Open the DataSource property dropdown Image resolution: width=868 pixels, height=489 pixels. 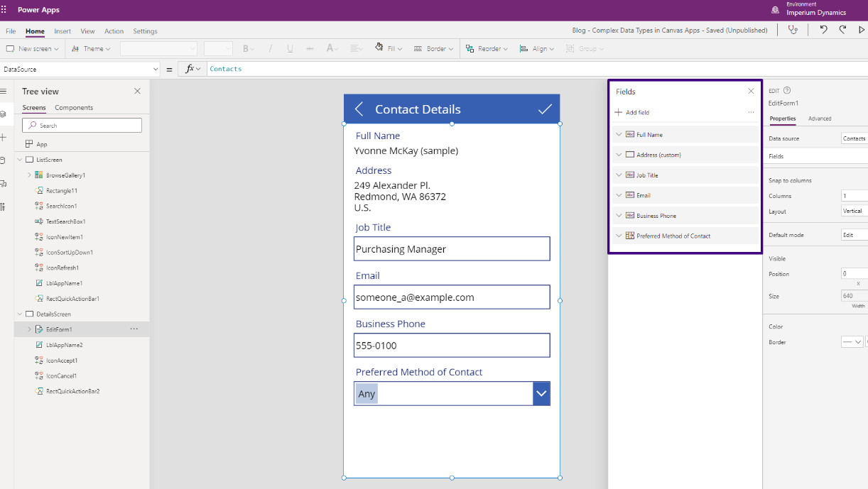pyautogui.click(x=156, y=69)
